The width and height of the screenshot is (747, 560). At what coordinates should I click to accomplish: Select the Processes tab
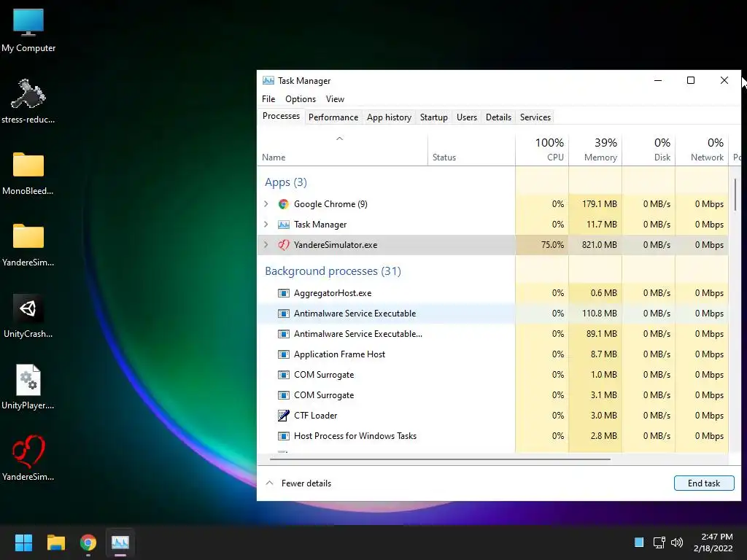pos(281,116)
